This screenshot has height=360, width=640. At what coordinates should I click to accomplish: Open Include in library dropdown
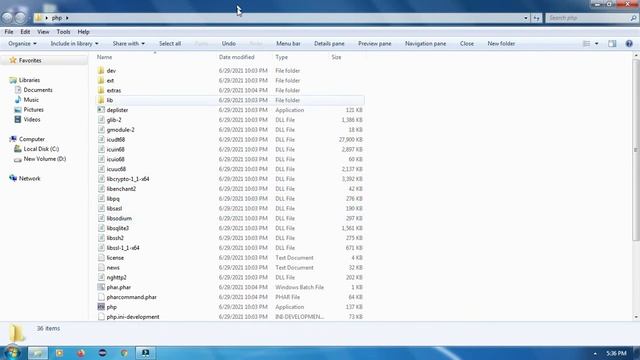[x=74, y=43]
